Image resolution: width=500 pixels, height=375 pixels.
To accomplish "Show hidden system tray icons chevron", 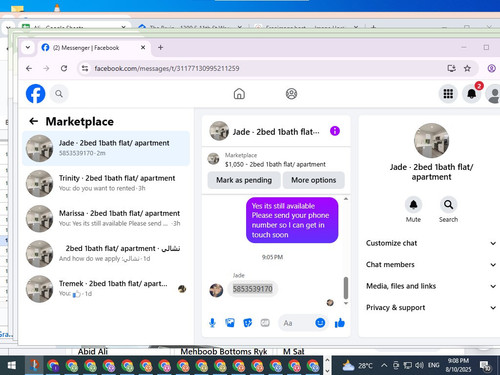I will click(x=384, y=366).
